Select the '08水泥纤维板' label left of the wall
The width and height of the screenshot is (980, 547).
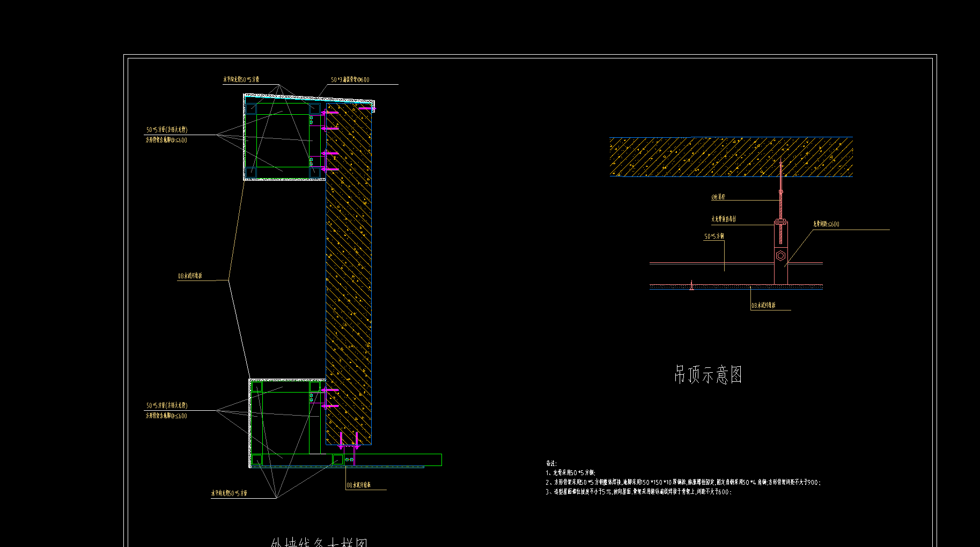(190, 276)
